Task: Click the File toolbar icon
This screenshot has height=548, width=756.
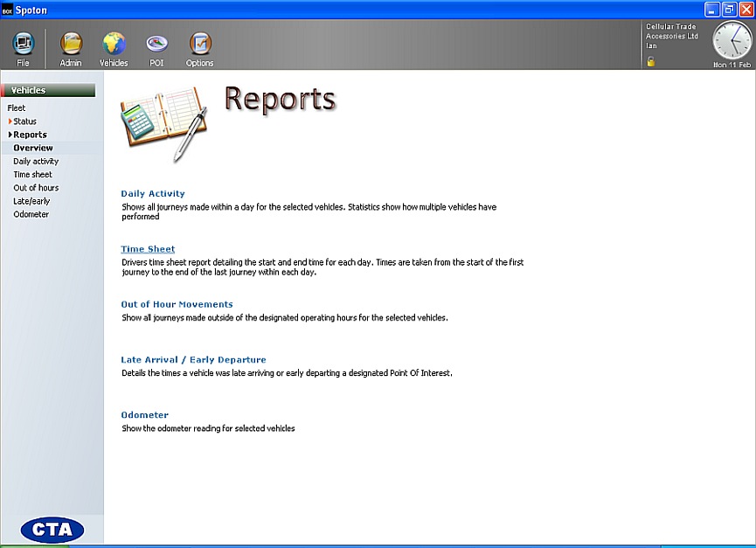Action: (x=24, y=44)
